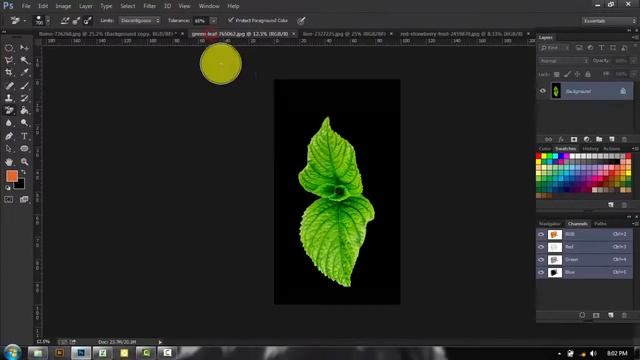Click the Add layer mask icon
The height and width of the screenshot is (360, 640).
(x=574, y=140)
